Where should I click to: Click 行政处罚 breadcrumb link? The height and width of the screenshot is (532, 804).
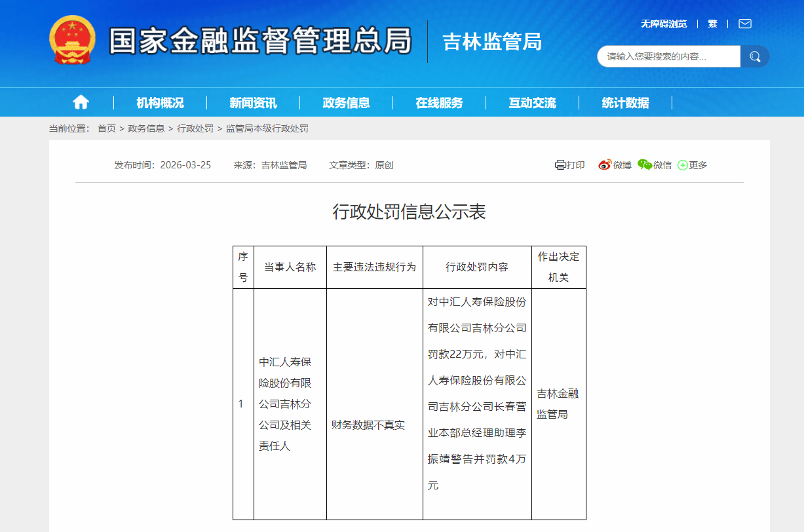pyautogui.click(x=195, y=128)
